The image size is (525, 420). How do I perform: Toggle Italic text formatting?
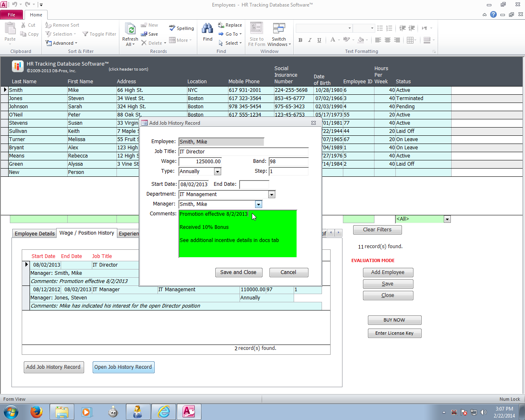(x=310, y=40)
